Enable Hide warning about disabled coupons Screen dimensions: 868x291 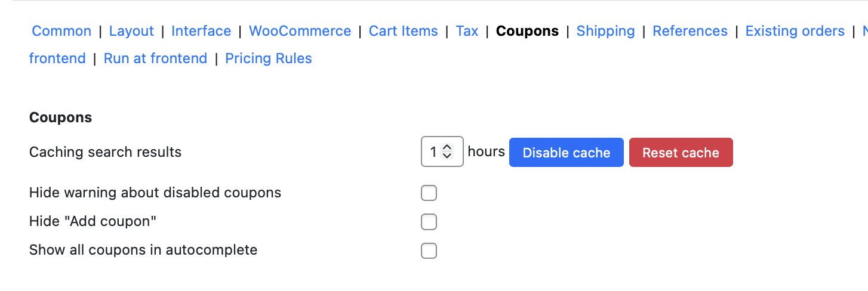click(x=429, y=193)
